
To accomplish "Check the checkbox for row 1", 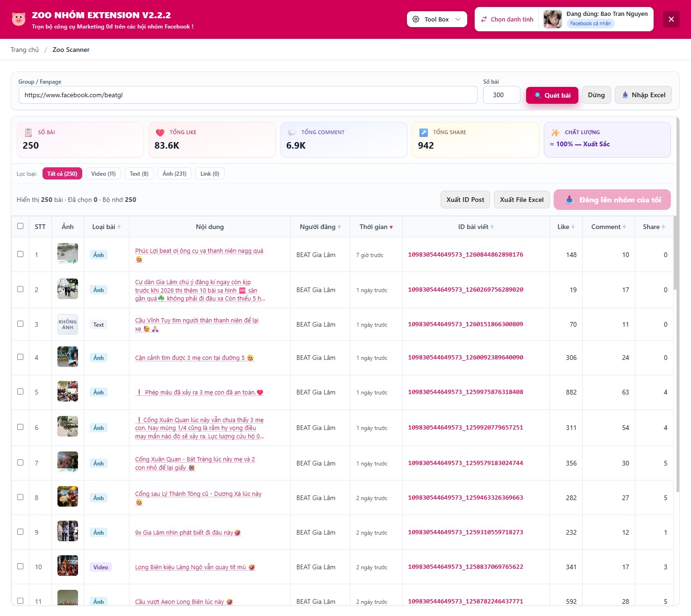I will [20, 254].
